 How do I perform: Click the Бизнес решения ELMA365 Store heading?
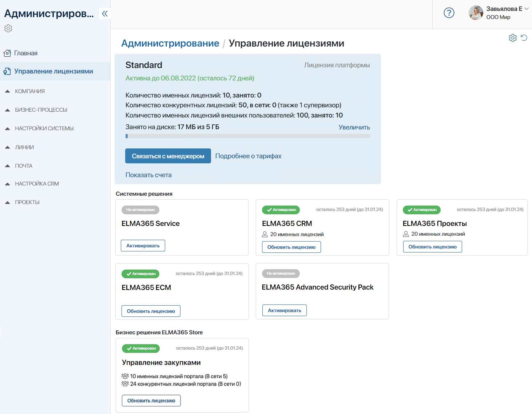click(x=159, y=333)
